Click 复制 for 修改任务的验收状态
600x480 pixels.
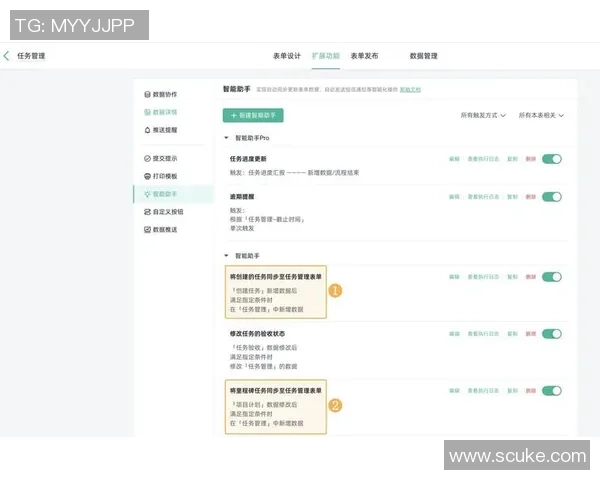point(512,334)
